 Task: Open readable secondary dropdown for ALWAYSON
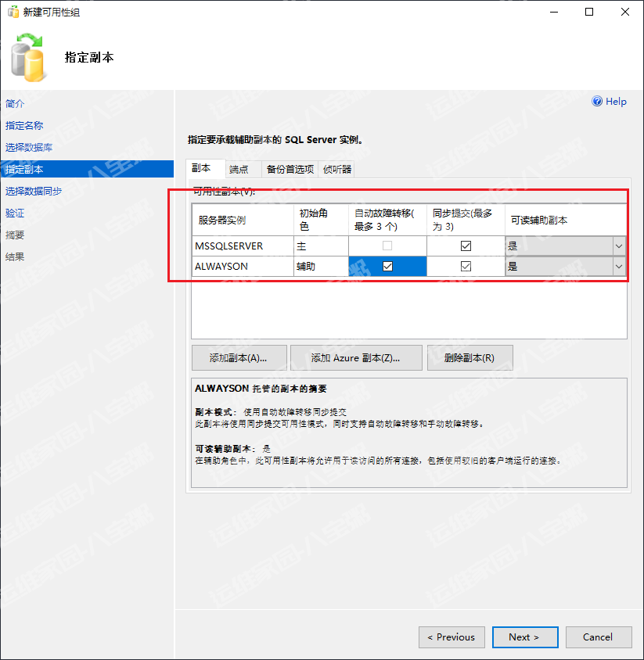point(619,267)
